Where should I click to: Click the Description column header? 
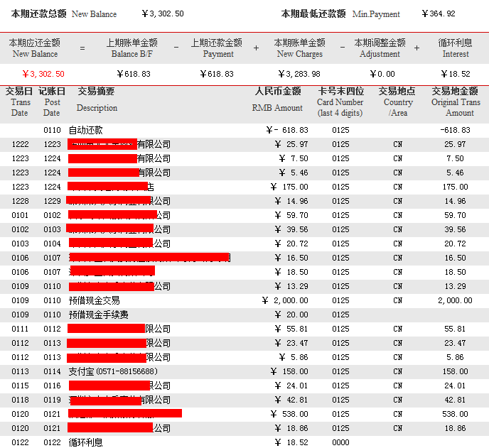[97, 99]
